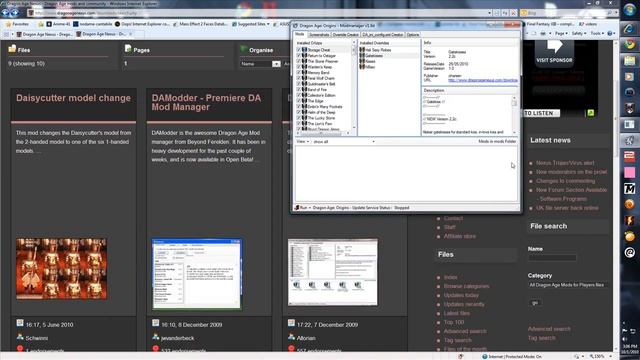Click the Description panel scrollbar
Screen dimensions: 640x360
pos(514,115)
